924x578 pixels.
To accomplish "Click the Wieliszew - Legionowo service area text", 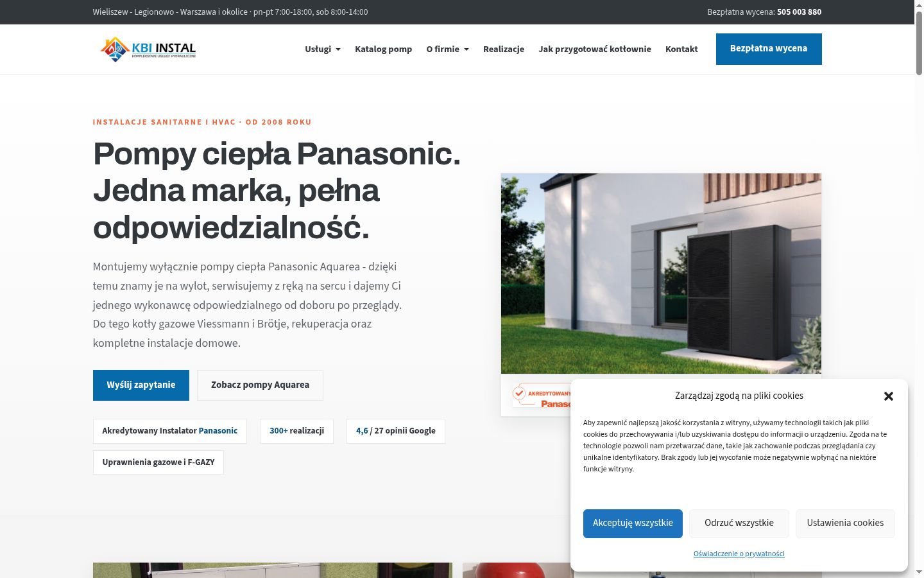I will coord(230,12).
